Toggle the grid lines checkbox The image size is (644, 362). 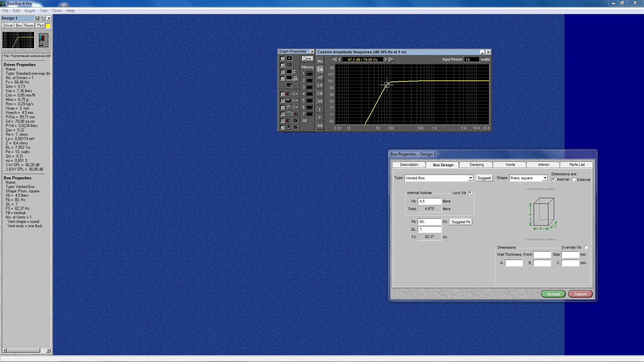282,65
